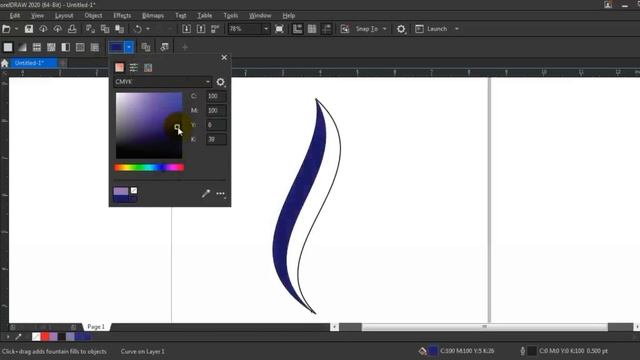
Task: Open the CMYK color model dropdown
Action: point(162,82)
